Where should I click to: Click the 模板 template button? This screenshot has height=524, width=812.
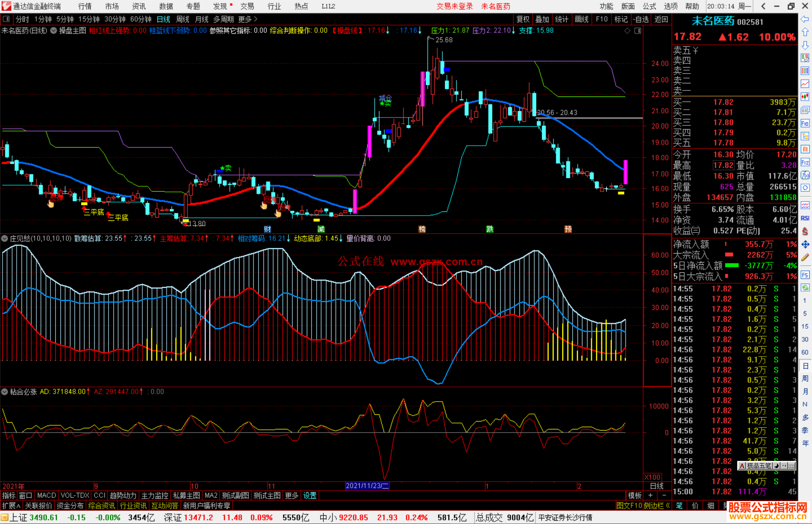(x=635, y=495)
